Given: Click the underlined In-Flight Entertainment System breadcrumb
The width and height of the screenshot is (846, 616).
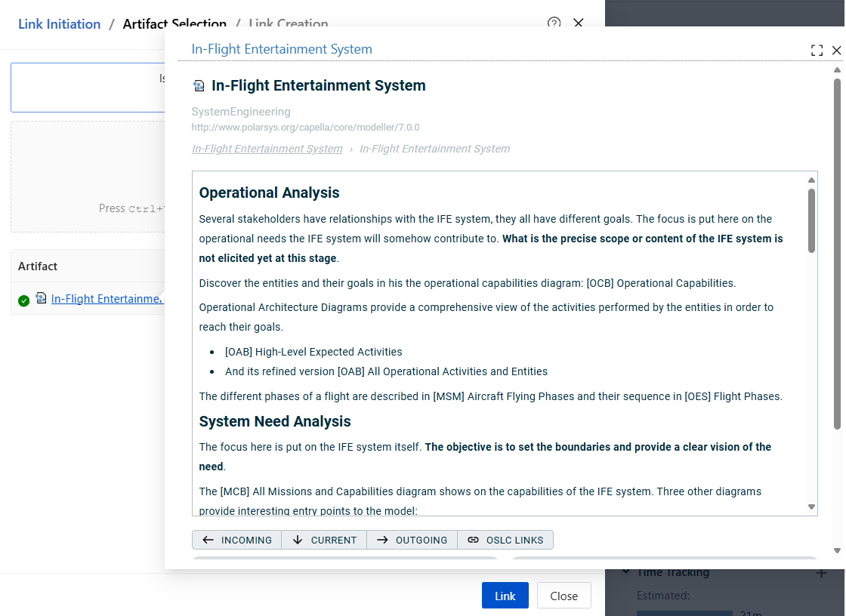Looking at the screenshot, I should pyautogui.click(x=267, y=149).
